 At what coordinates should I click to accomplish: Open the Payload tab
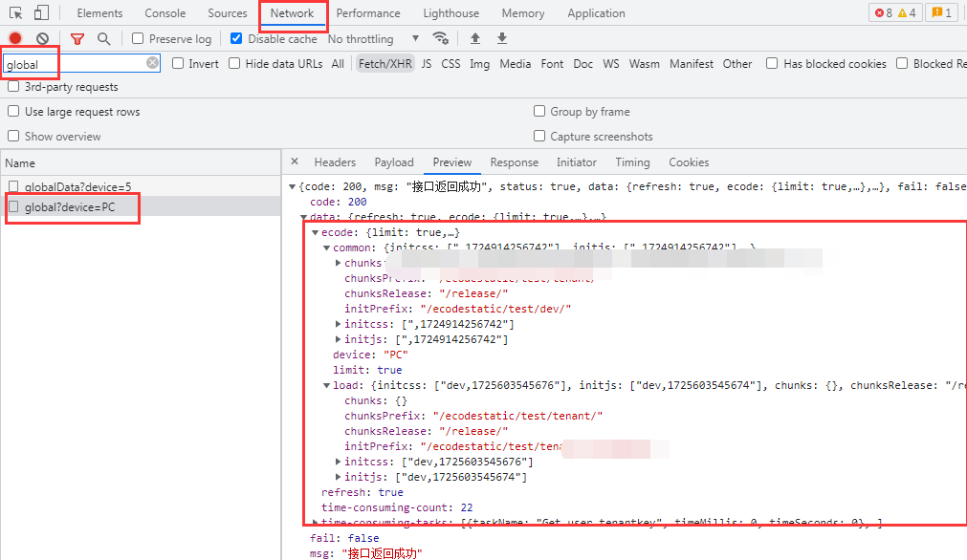pyautogui.click(x=394, y=162)
